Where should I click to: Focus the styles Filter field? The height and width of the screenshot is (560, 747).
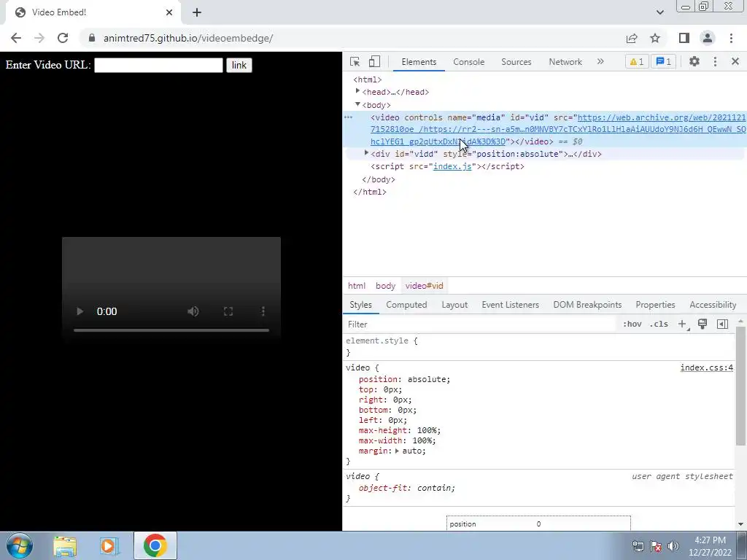pos(480,324)
